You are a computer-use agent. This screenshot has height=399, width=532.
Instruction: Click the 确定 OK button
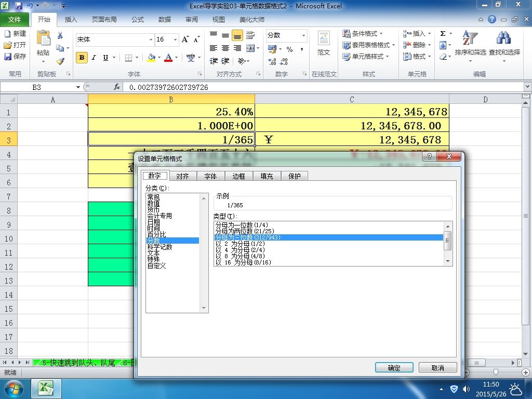(394, 368)
